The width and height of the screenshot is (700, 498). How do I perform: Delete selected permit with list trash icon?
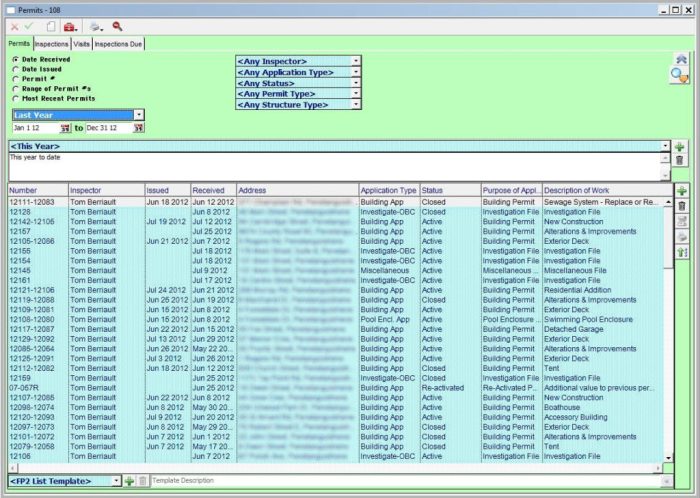pos(682,206)
